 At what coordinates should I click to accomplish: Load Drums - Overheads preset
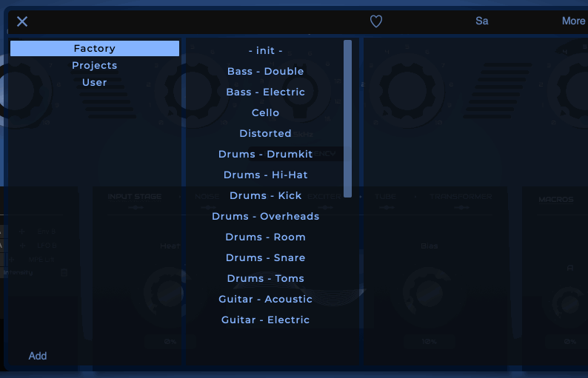click(x=265, y=217)
